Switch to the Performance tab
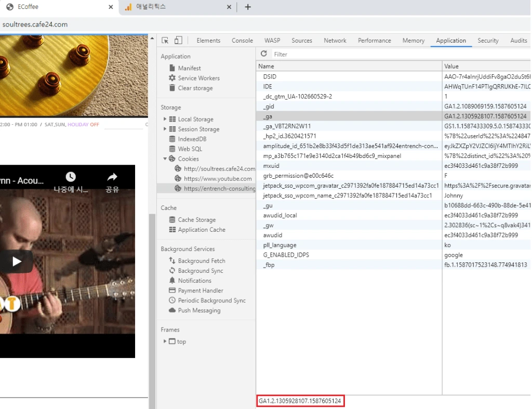This screenshot has width=532, height=409. coord(374,41)
